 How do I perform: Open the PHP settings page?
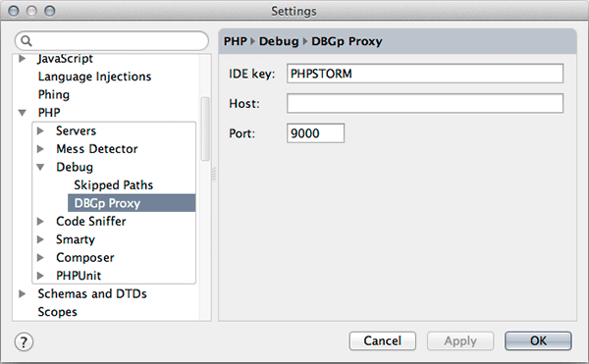point(49,113)
